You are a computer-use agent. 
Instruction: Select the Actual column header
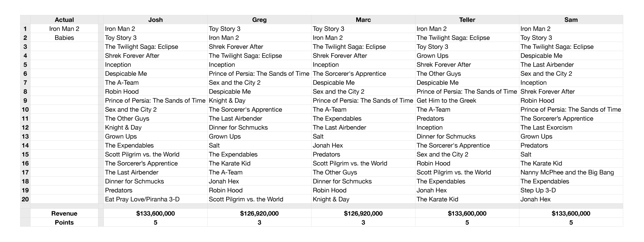[x=64, y=20]
